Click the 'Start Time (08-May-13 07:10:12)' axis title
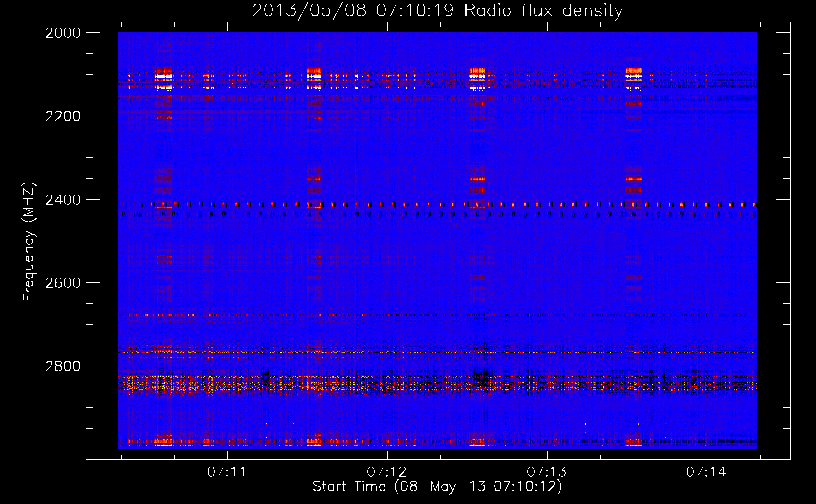 (x=437, y=487)
